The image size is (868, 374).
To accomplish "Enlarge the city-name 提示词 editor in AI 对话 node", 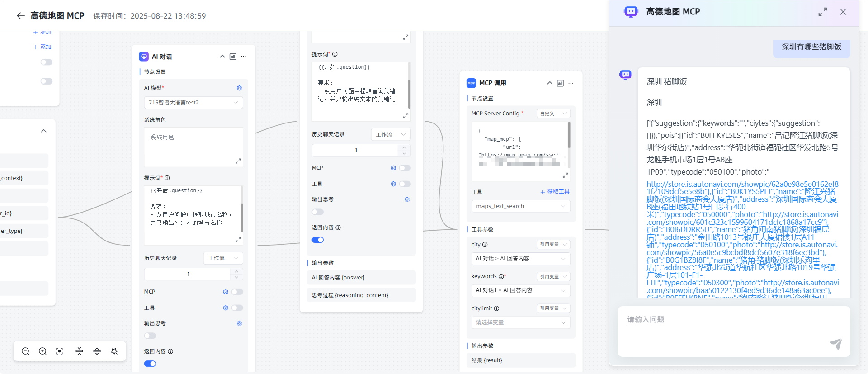I will [x=238, y=240].
